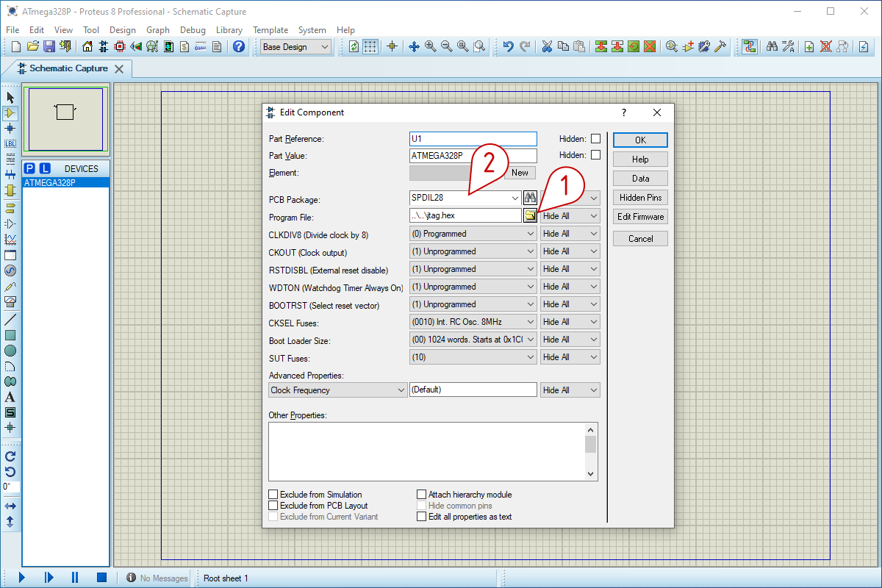Image resolution: width=882 pixels, height=588 pixels.
Task: Select the Junction Dot tool
Action: coord(10,129)
